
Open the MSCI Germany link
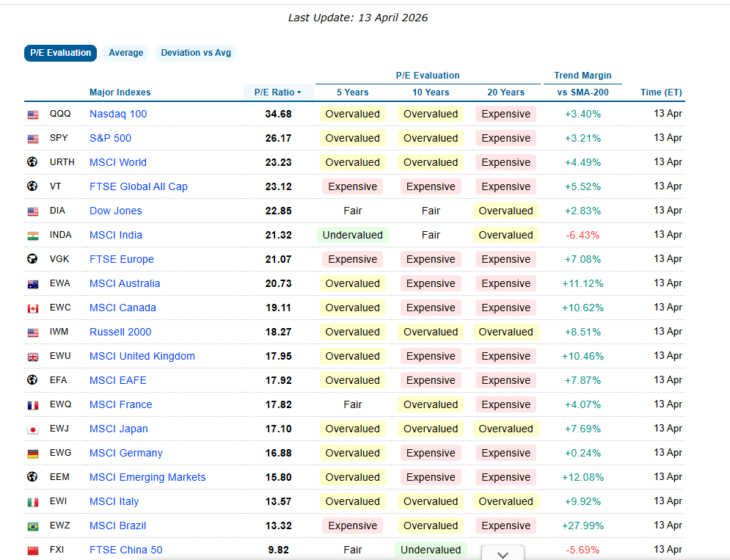pos(126,453)
